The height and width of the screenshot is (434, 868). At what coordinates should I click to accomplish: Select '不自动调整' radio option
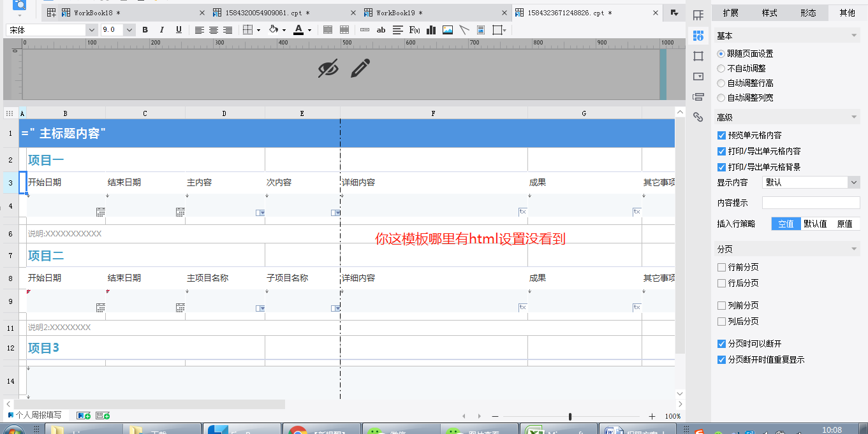click(x=742, y=69)
